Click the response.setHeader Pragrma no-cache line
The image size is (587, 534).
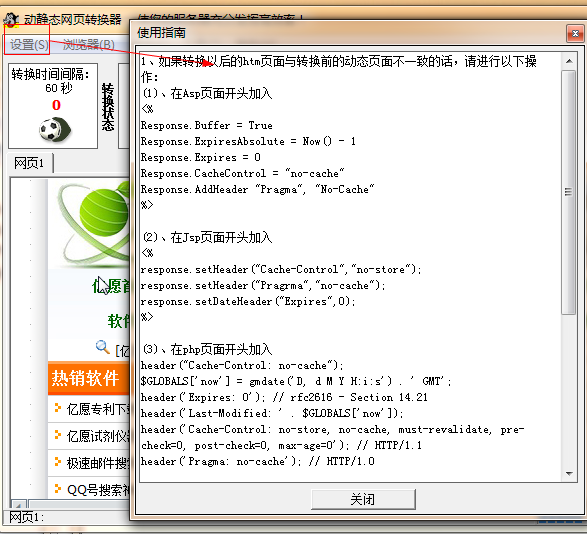[x=263, y=286]
